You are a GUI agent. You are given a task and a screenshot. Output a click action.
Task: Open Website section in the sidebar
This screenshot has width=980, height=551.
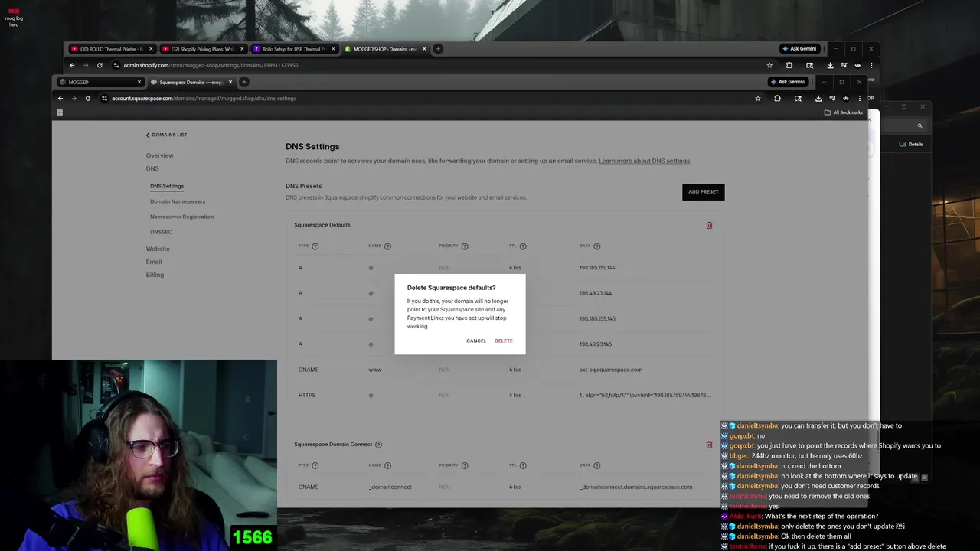[158, 249]
